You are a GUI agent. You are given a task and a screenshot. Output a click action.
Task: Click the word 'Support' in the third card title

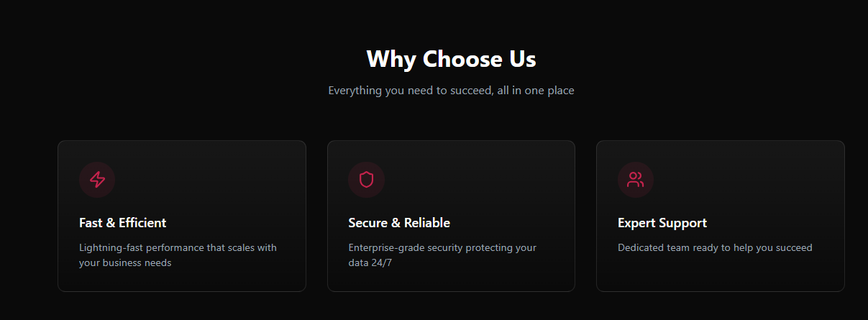coord(684,223)
